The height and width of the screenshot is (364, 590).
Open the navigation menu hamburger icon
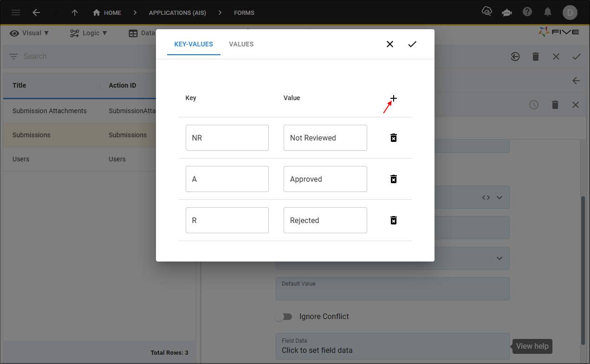[x=15, y=13]
